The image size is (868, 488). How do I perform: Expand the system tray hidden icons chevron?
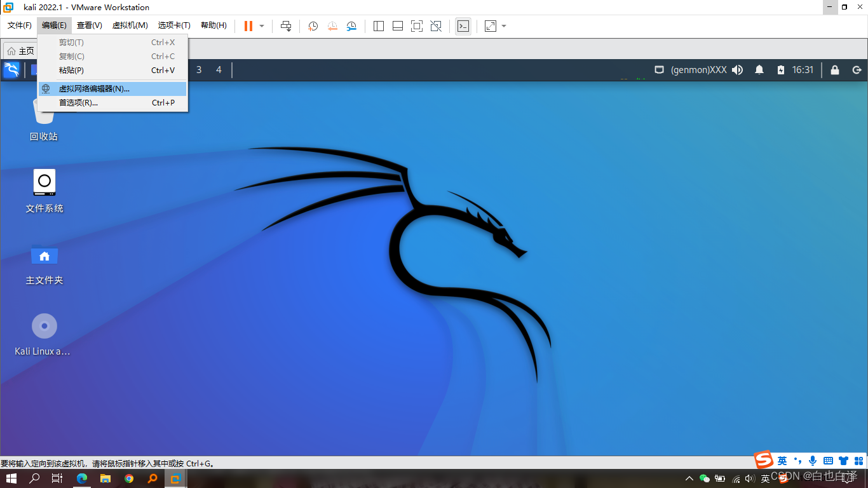tap(689, 478)
